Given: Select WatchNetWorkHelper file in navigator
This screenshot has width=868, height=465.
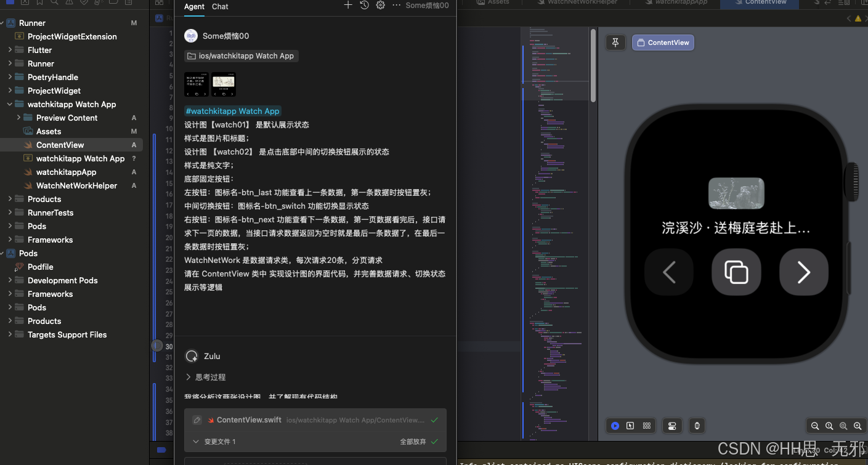Looking at the screenshot, I should 76,185.
